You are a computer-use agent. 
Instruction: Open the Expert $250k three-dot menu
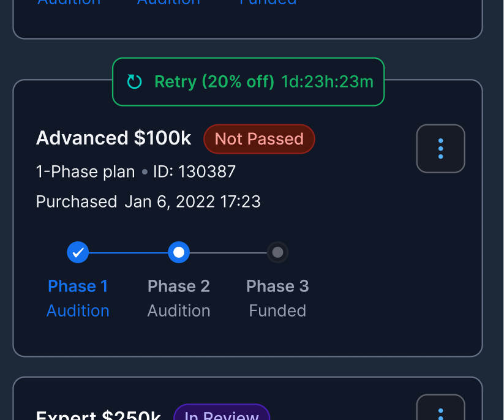[440, 411]
